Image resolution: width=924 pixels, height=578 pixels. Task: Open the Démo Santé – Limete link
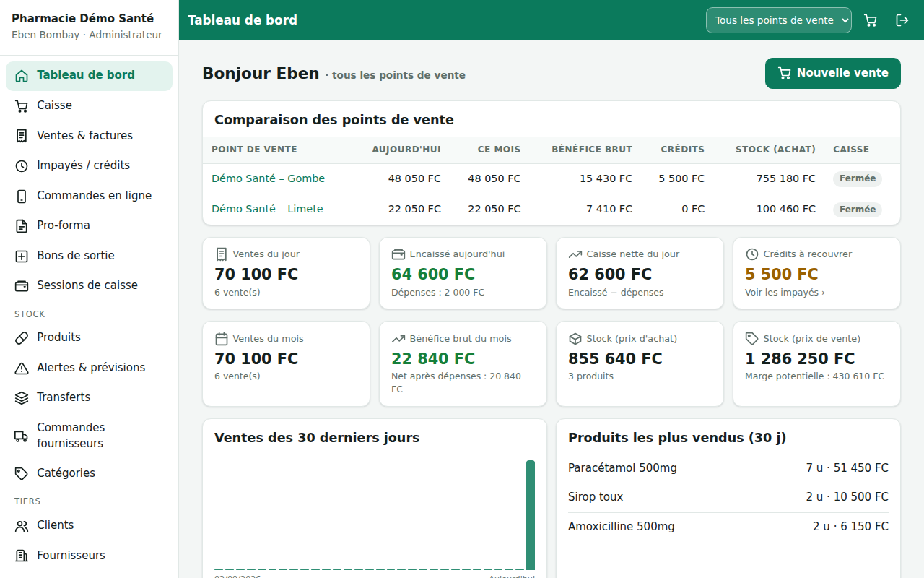(x=267, y=209)
